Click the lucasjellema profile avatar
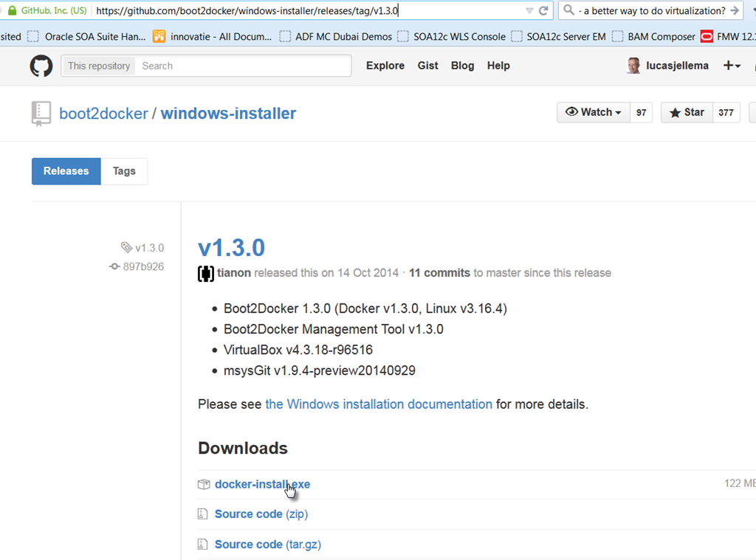Screen dimensions: 756x560 click(633, 66)
